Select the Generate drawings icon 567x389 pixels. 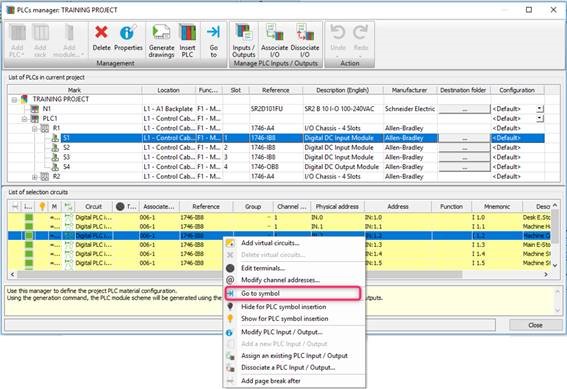pyautogui.click(x=161, y=33)
